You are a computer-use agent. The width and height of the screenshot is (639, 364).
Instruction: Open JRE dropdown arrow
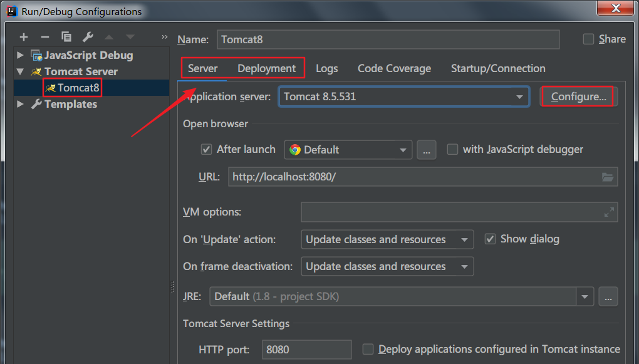click(x=584, y=297)
